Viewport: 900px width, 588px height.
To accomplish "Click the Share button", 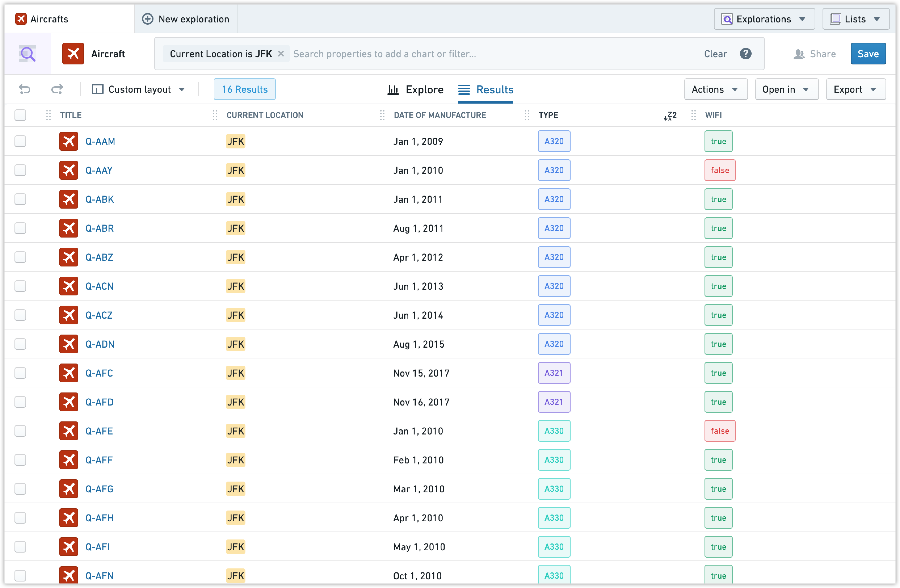I will [815, 54].
